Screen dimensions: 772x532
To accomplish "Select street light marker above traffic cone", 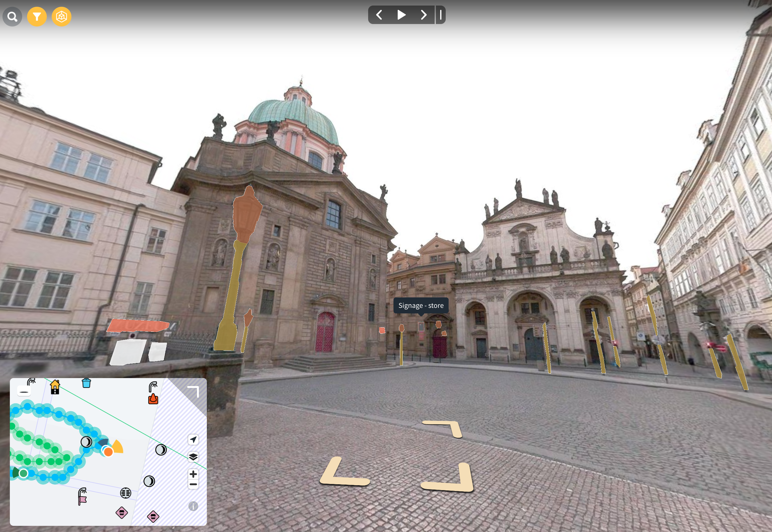I will (153, 387).
